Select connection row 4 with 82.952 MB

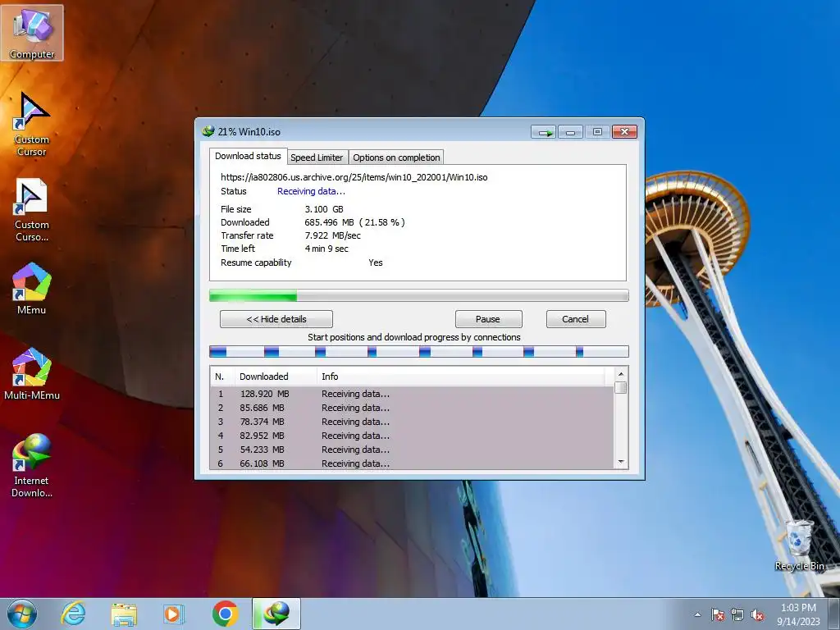[412, 436]
